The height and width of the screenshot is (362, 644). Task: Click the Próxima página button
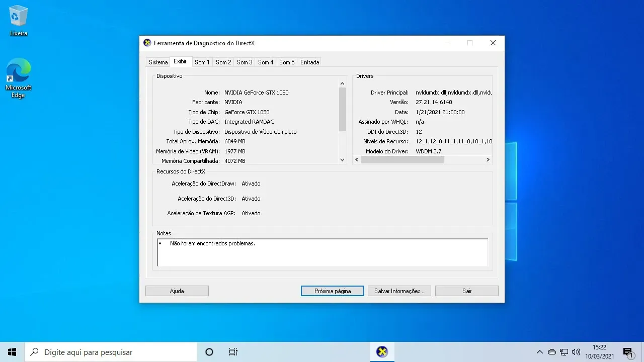(x=333, y=291)
